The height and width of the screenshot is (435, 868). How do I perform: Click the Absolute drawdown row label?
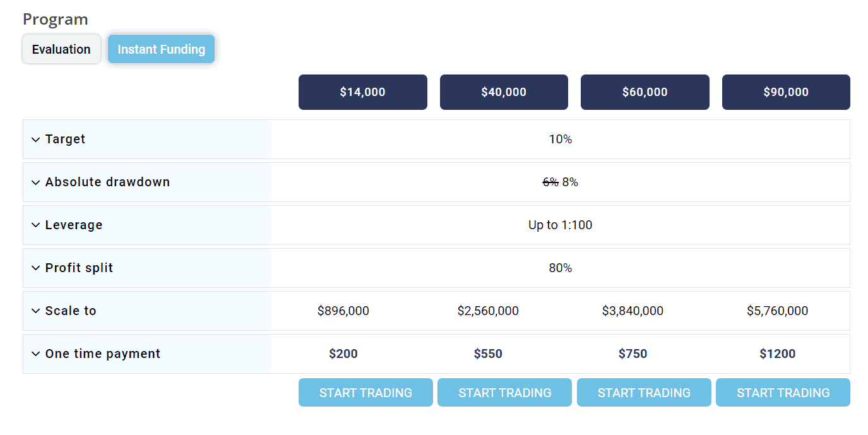107,182
